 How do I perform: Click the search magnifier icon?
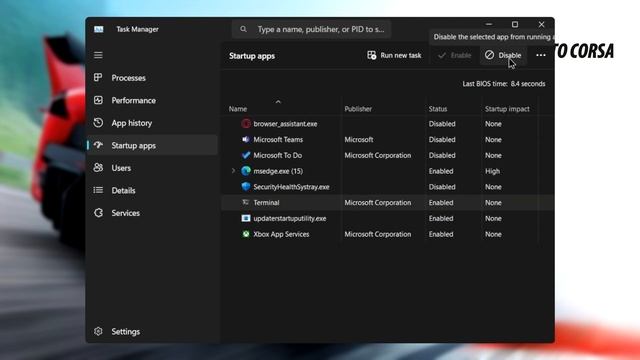pyautogui.click(x=243, y=29)
